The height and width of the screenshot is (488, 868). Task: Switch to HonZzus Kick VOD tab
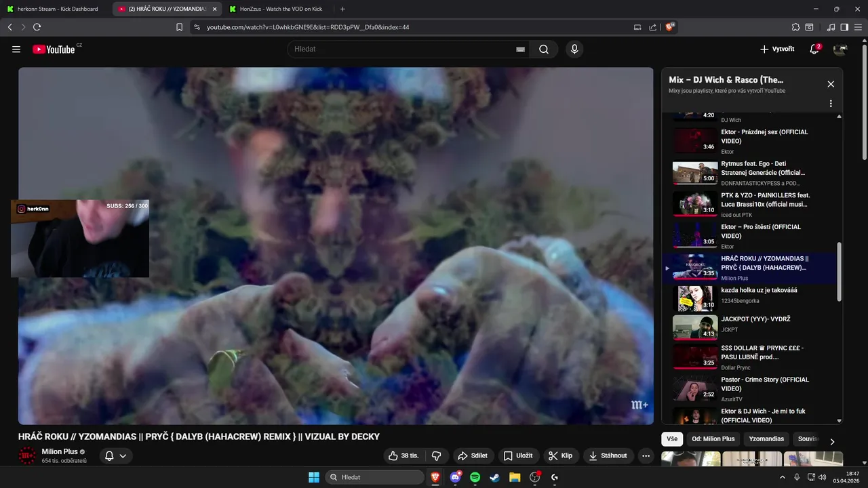(278, 9)
